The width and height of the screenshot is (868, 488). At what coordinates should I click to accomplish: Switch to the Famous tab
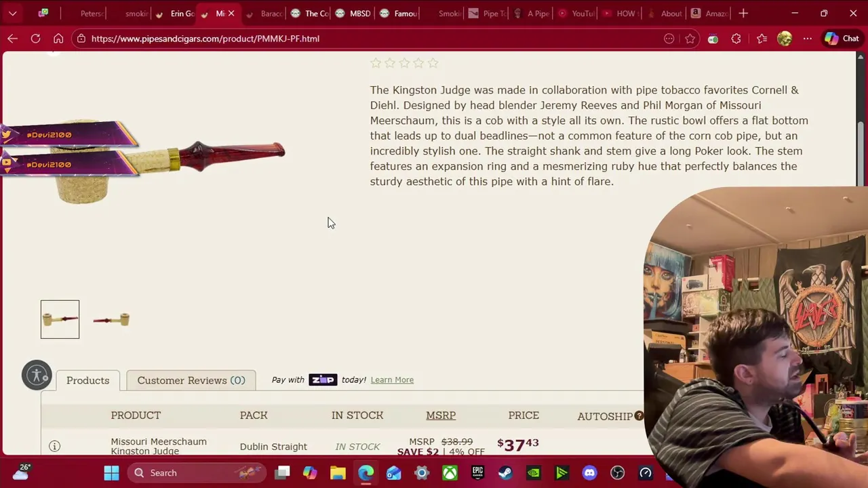pyautogui.click(x=399, y=13)
